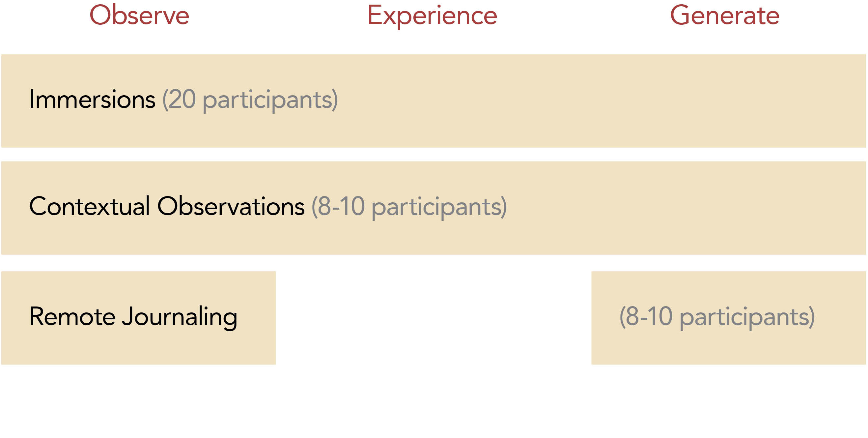Click the word "Contextual" in second bar
The width and height of the screenshot is (868, 438).
[x=89, y=206]
